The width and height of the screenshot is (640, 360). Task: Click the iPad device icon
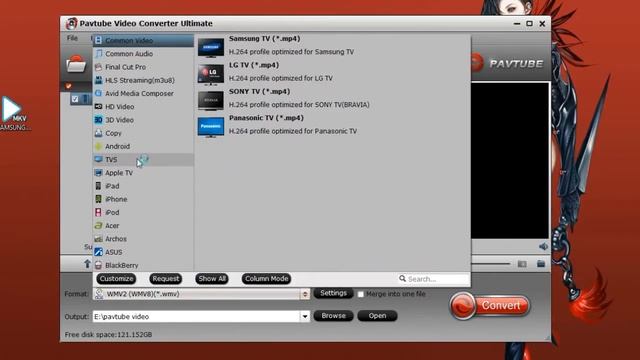[98, 186]
